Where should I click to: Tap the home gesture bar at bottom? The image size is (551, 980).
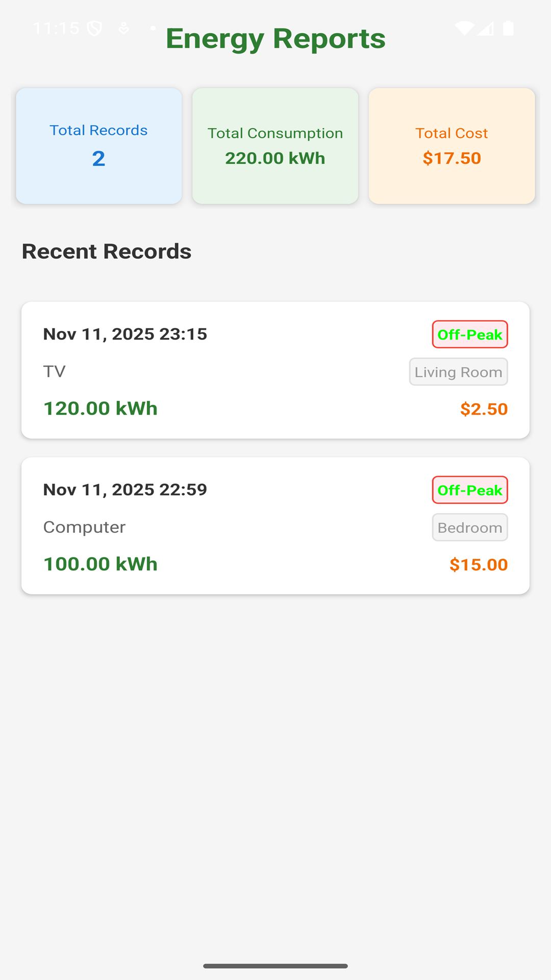(x=275, y=966)
